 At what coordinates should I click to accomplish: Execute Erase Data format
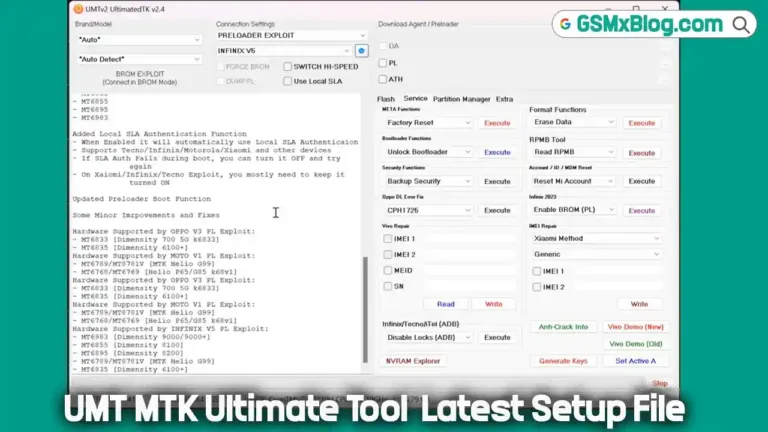click(642, 123)
